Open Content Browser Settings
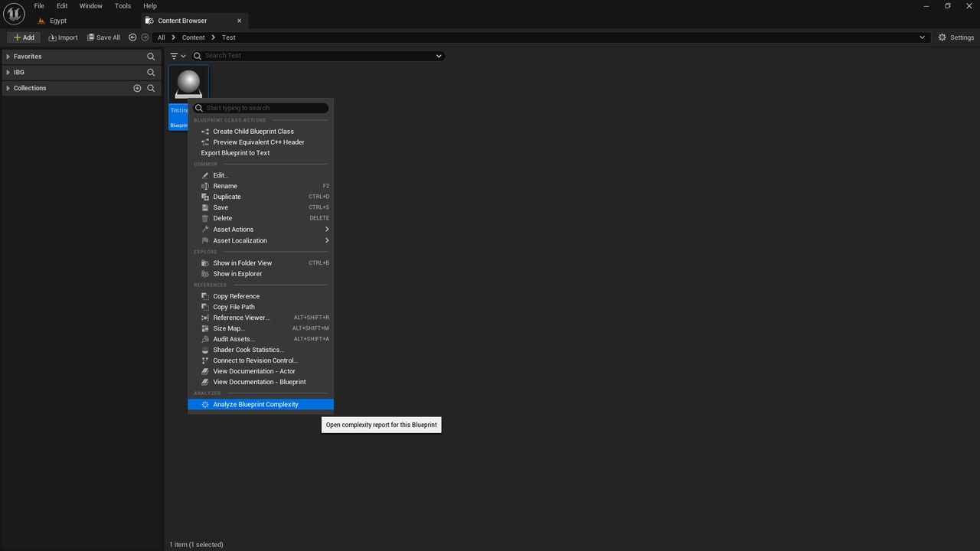Viewport: 980px width, 551px height. pos(956,37)
